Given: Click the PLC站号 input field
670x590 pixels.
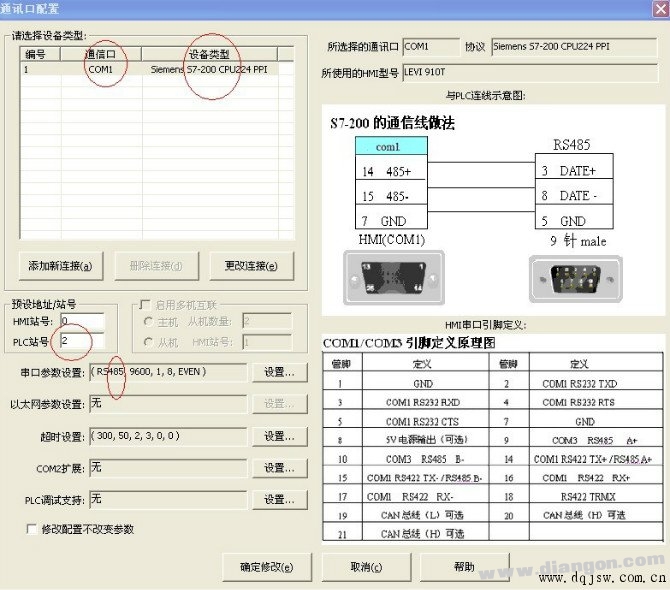Looking at the screenshot, I should coord(82,341).
